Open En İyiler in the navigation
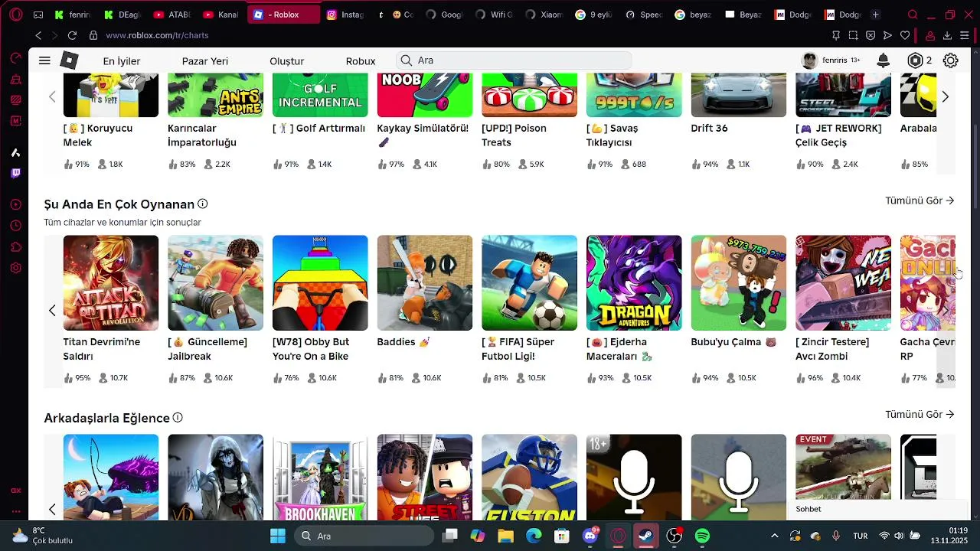 122,61
